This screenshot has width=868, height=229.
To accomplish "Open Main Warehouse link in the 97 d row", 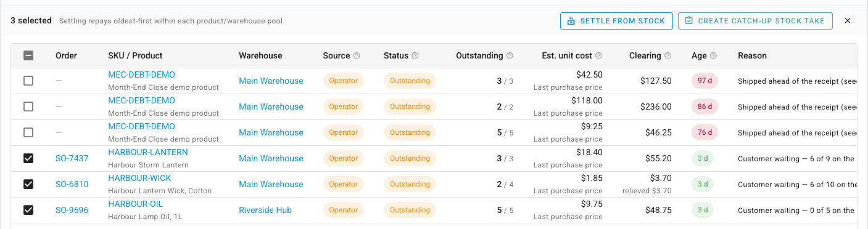I will 271,81.
